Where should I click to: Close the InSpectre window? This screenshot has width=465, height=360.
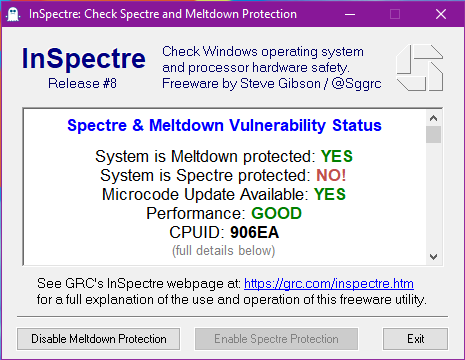click(441, 14)
